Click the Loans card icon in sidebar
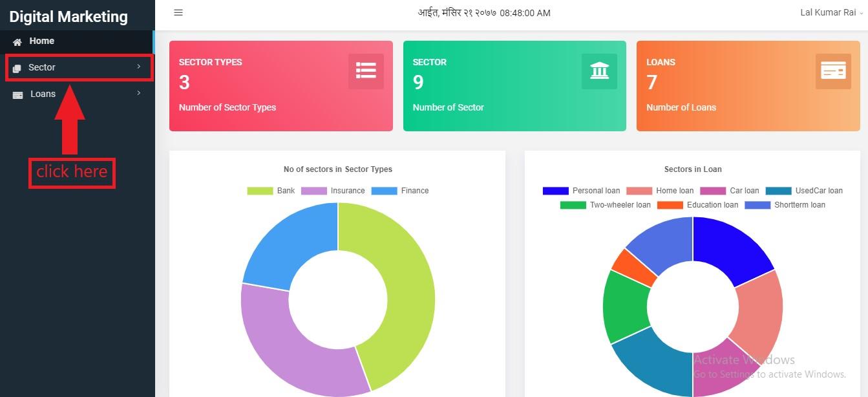Screen dimensions: 868x397 pyautogui.click(x=18, y=94)
